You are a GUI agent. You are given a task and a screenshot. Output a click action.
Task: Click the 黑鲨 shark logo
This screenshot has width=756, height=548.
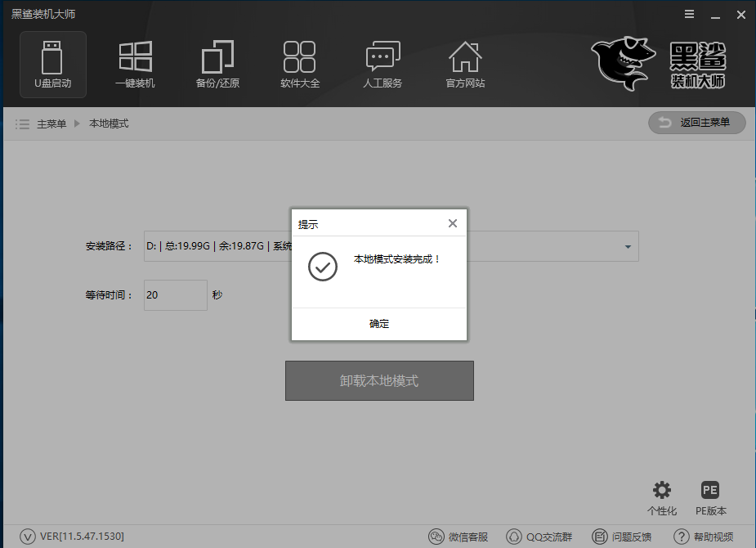point(623,61)
